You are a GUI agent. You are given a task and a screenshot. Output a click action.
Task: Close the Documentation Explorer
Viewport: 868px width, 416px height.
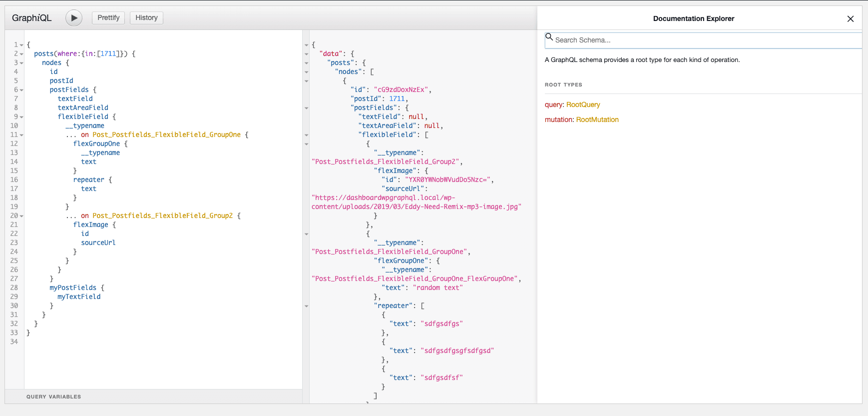851,19
